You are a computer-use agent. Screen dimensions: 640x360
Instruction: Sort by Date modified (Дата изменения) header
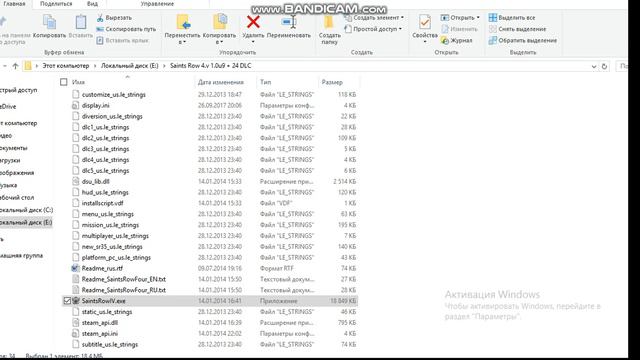pos(221,82)
